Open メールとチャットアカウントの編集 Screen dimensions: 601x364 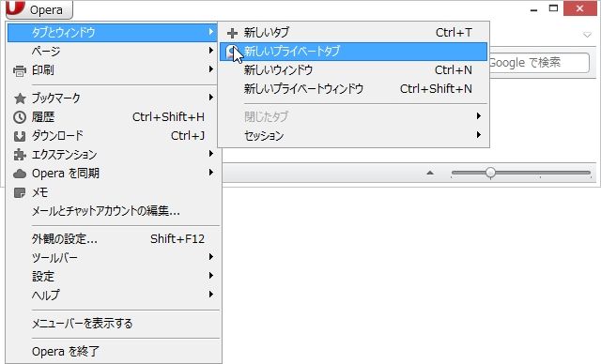tap(113, 210)
